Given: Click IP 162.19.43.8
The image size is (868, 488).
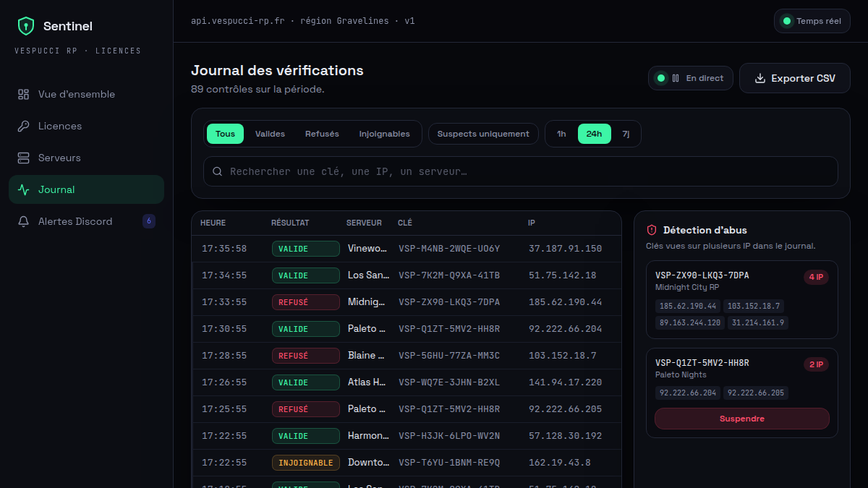Looking at the screenshot, I should point(560,463).
